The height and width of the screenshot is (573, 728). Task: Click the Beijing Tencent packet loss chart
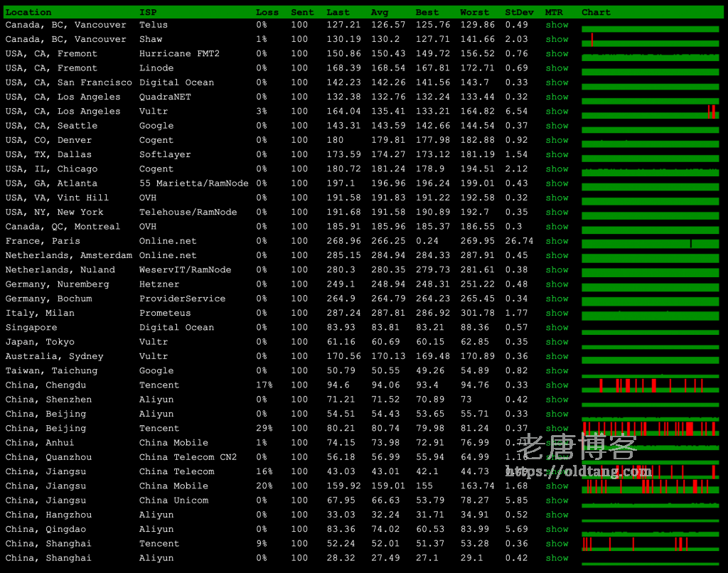[650, 429]
